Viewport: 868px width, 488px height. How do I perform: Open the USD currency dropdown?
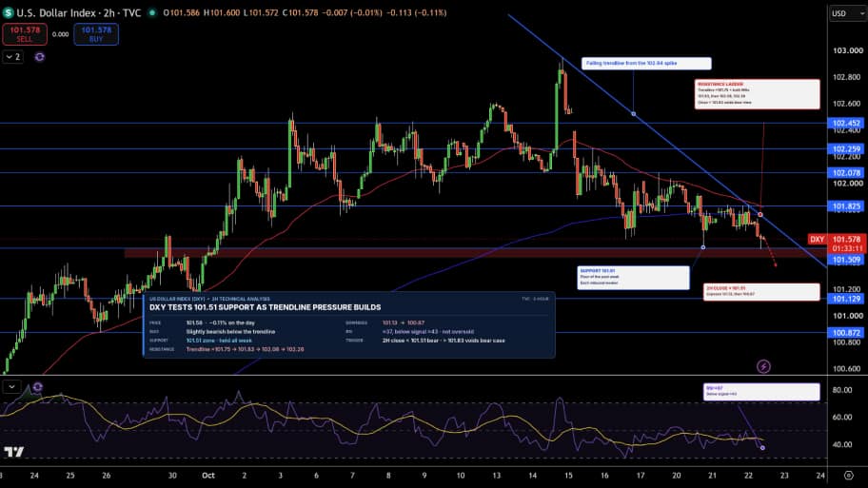[x=847, y=13]
